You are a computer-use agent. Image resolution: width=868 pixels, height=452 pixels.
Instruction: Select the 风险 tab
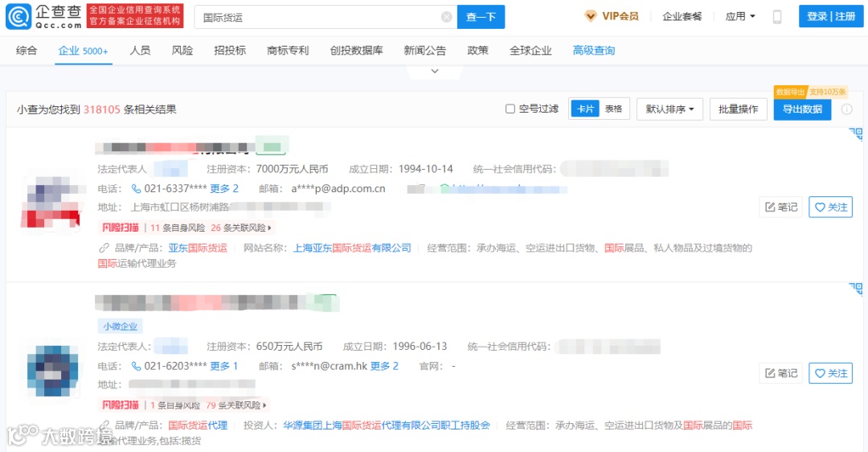tap(182, 51)
